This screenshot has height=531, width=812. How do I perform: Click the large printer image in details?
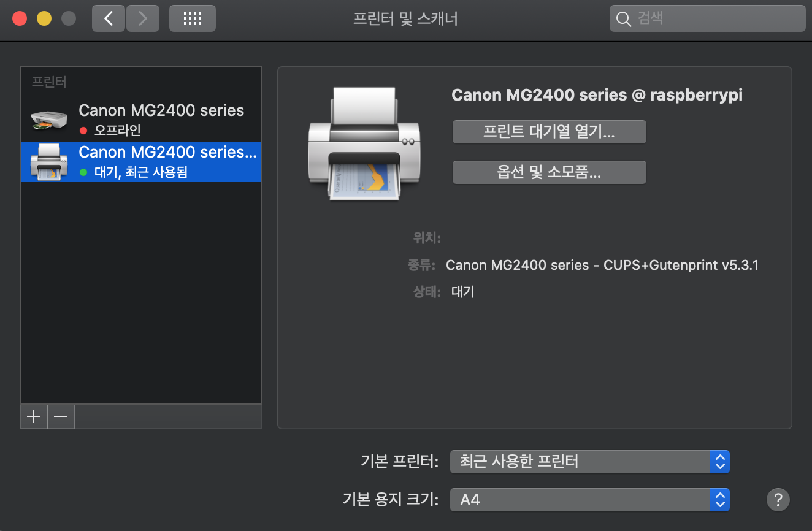tap(364, 143)
